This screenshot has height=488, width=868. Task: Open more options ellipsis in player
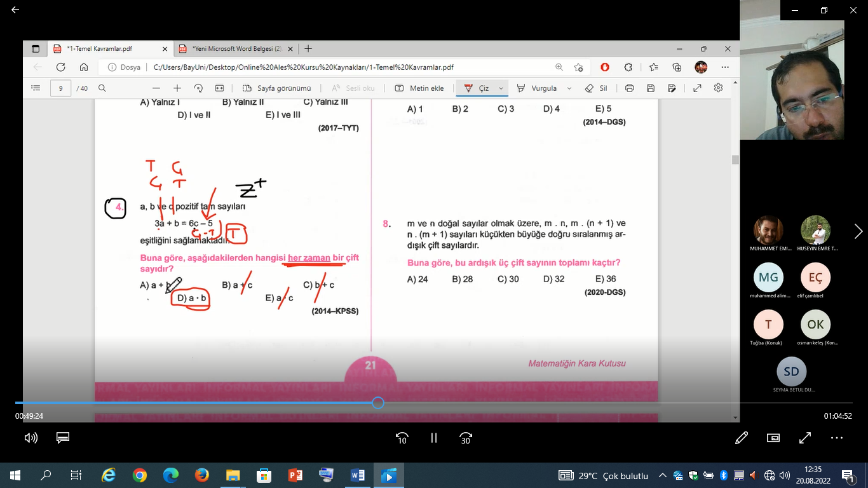point(837,438)
